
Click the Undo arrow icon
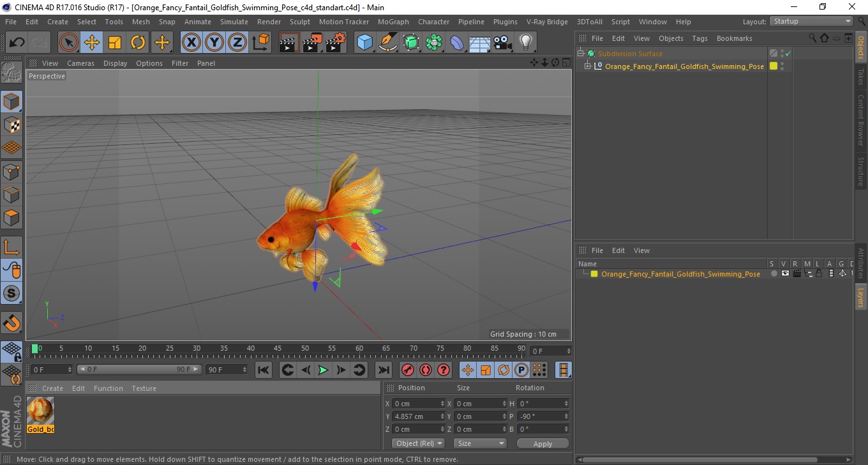pyautogui.click(x=17, y=43)
